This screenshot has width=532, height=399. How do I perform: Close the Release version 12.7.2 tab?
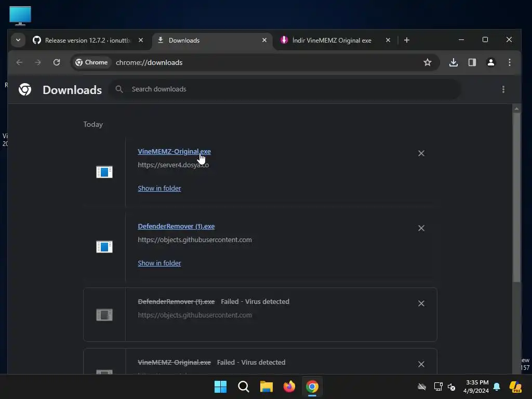[140, 40]
